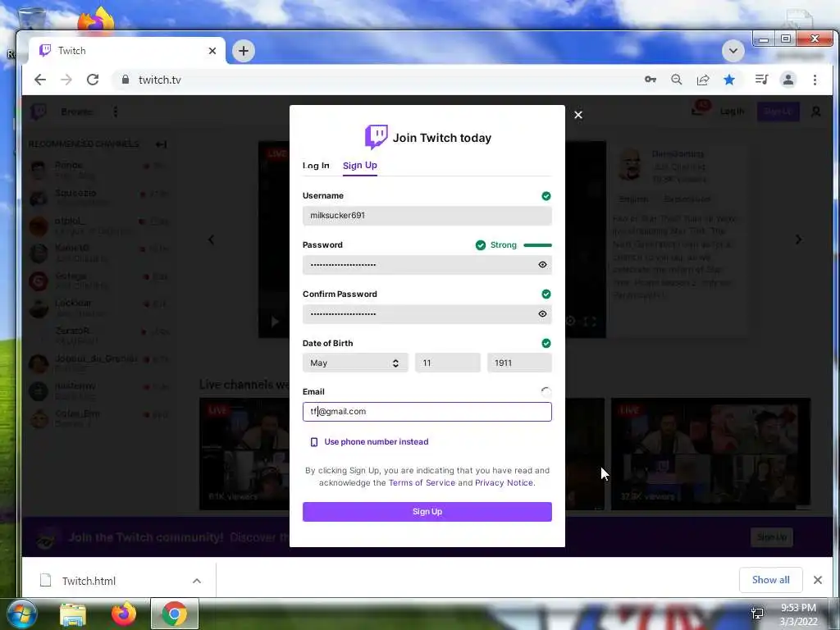Click the Browse link in Twitch header

[x=76, y=112]
